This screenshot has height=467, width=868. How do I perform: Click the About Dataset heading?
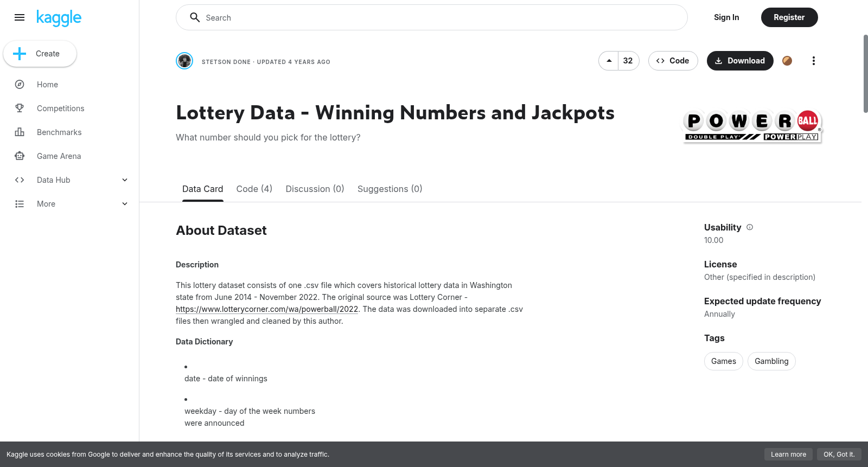pos(221,231)
